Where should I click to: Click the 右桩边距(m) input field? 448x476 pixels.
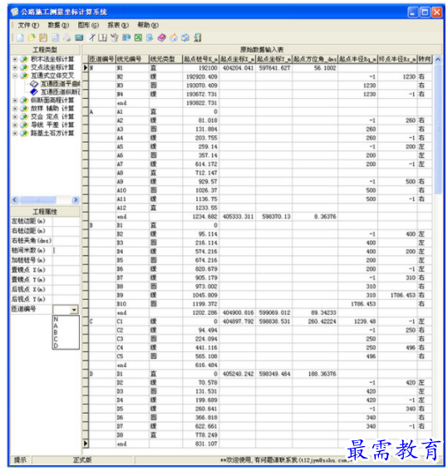(66, 231)
